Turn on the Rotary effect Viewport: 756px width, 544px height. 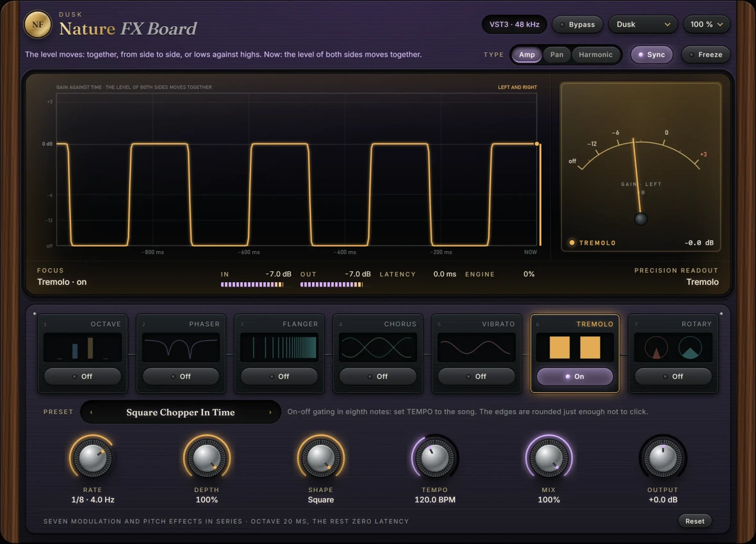[673, 377]
